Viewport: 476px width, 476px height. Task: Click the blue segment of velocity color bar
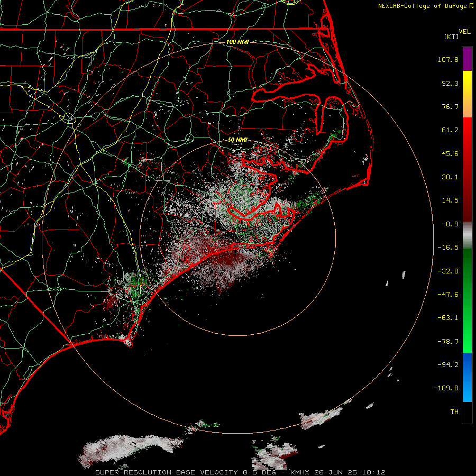[467, 377]
